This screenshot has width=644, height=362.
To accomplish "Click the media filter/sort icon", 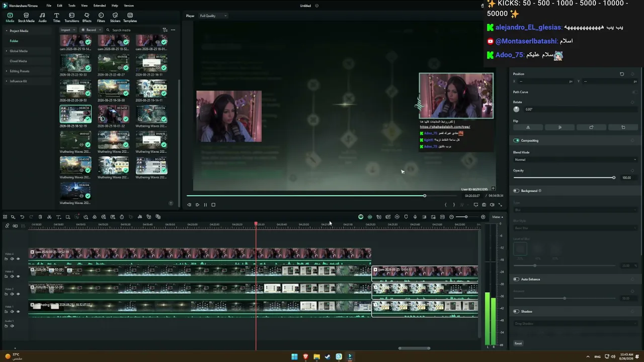I will (165, 30).
